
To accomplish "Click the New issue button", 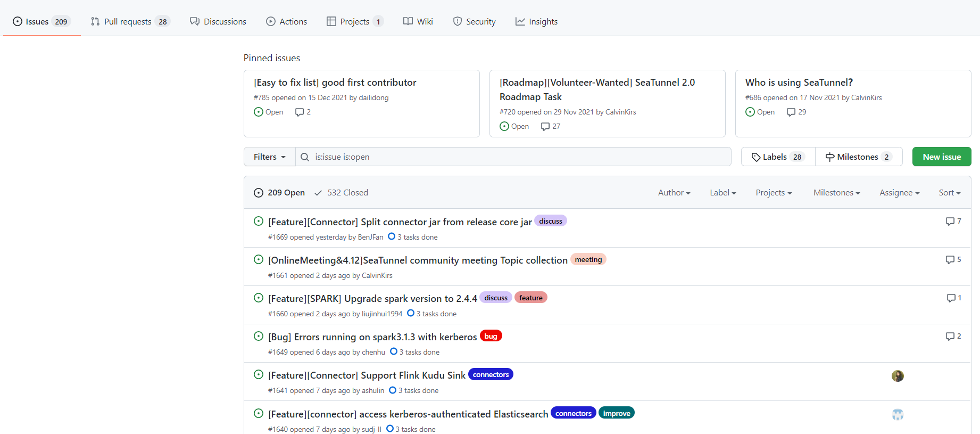I will pos(941,157).
